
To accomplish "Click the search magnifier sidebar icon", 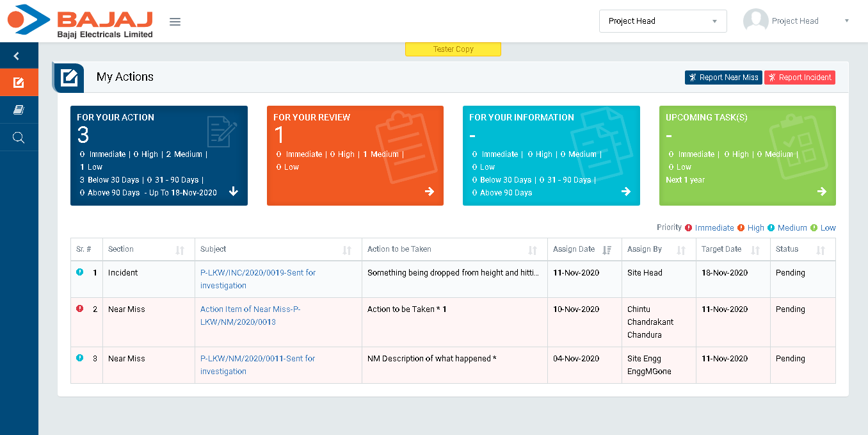I will pos(19,138).
